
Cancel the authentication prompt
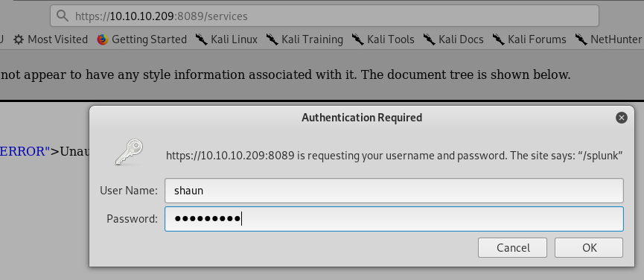(x=512, y=247)
